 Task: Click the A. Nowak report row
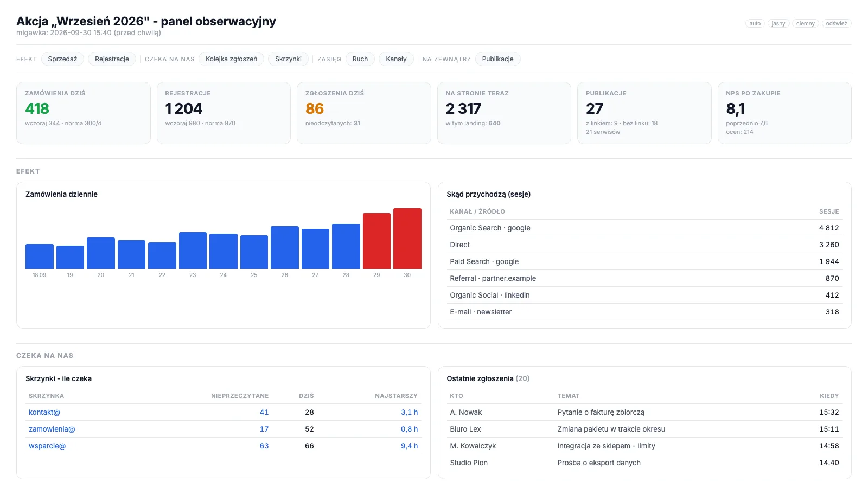[644, 412]
